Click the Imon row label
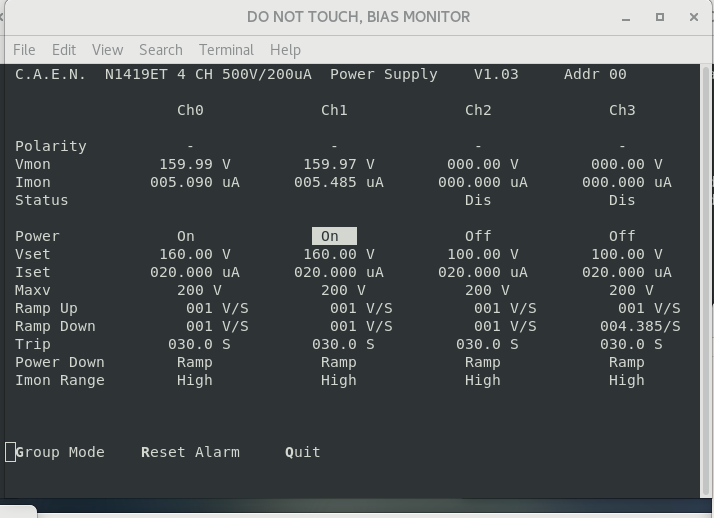The height and width of the screenshot is (518, 714). coord(33,183)
